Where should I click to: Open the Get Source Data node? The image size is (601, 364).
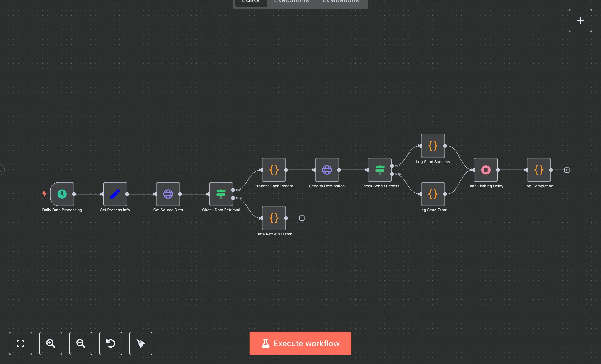(x=168, y=194)
